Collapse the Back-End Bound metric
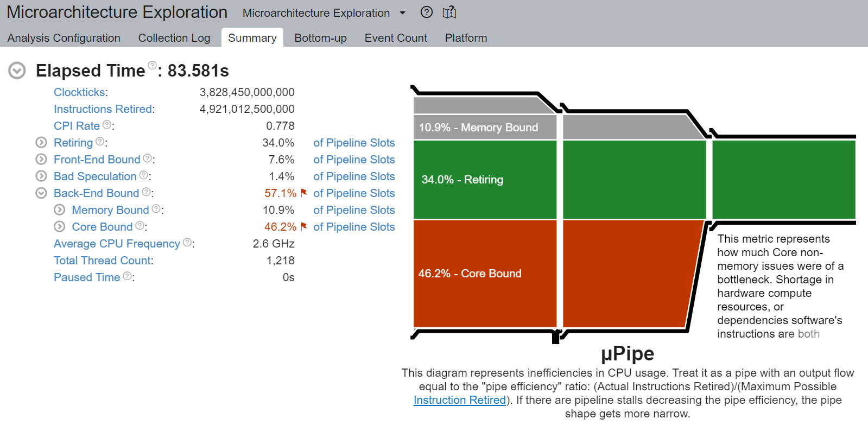 pyautogui.click(x=41, y=193)
